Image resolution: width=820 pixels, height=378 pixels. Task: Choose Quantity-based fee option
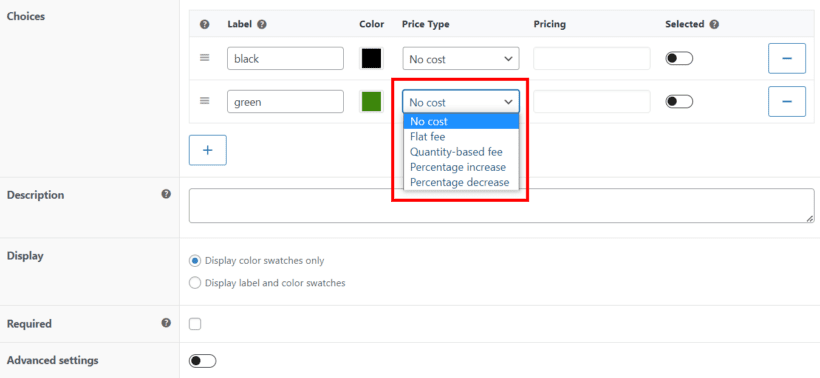click(461, 152)
